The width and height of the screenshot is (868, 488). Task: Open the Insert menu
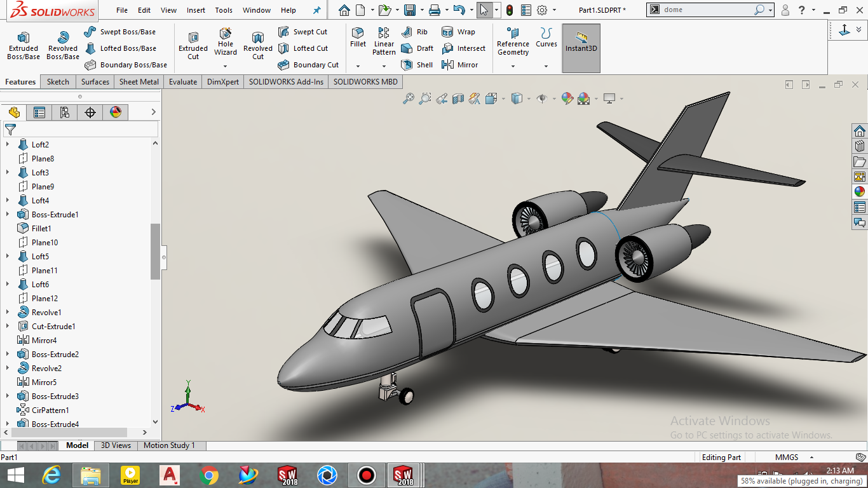click(x=196, y=10)
